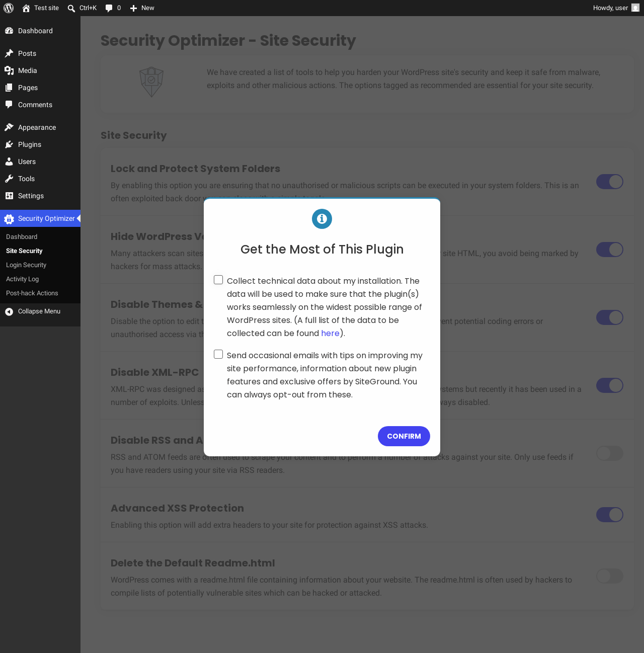The height and width of the screenshot is (653, 644).
Task: Open the Comments menu in sidebar
Action: pyautogui.click(x=40, y=105)
